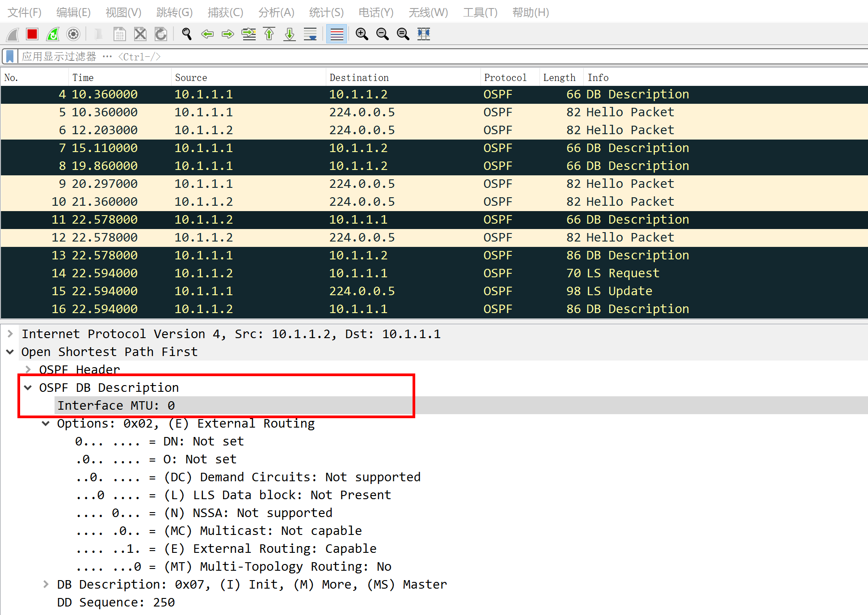Click the display filter bookmark icon

[x=10, y=56]
